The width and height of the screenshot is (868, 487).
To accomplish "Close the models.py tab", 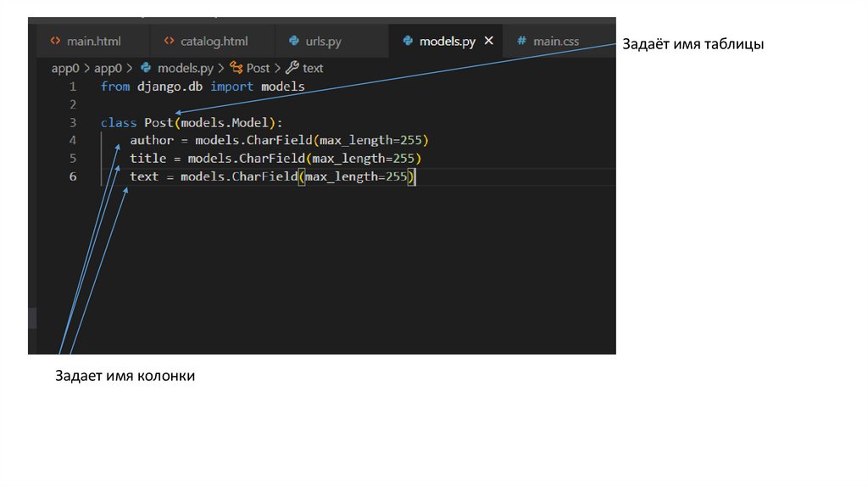I will click(x=488, y=41).
